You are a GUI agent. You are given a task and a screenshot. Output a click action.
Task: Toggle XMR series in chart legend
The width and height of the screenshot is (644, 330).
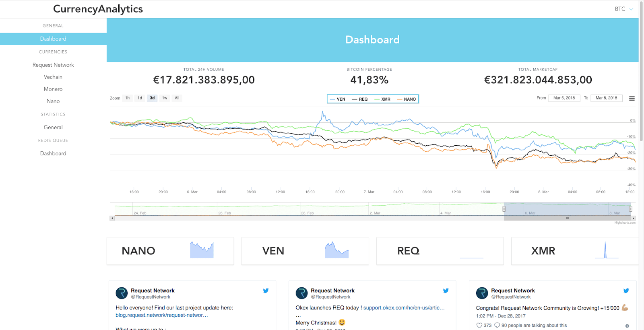pos(382,99)
